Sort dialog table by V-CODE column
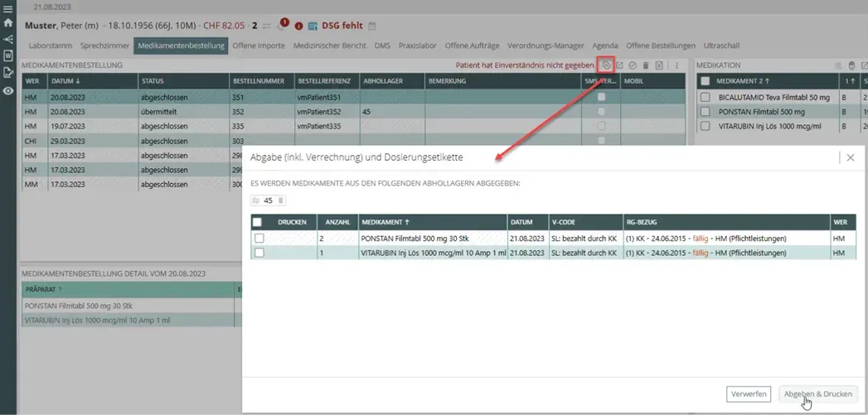Screen dimensions: 868x415 pos(585,222)
